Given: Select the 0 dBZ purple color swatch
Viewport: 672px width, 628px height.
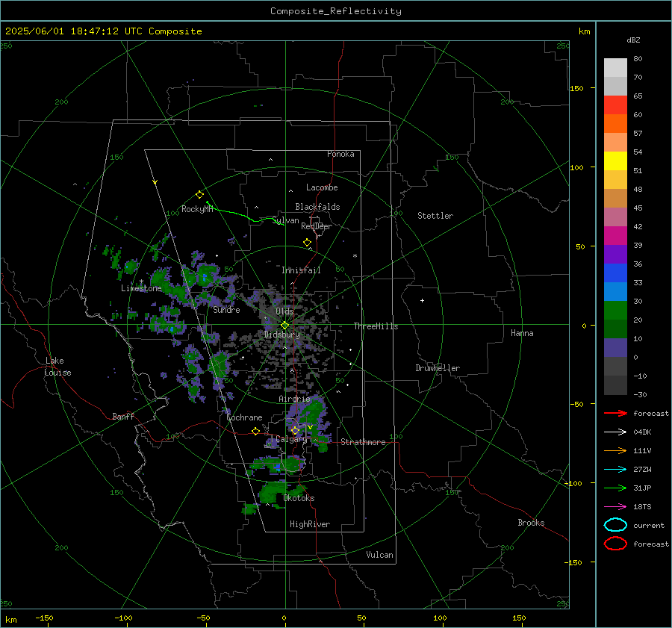Looking at the screenshot, I should (x=615, y=348).
